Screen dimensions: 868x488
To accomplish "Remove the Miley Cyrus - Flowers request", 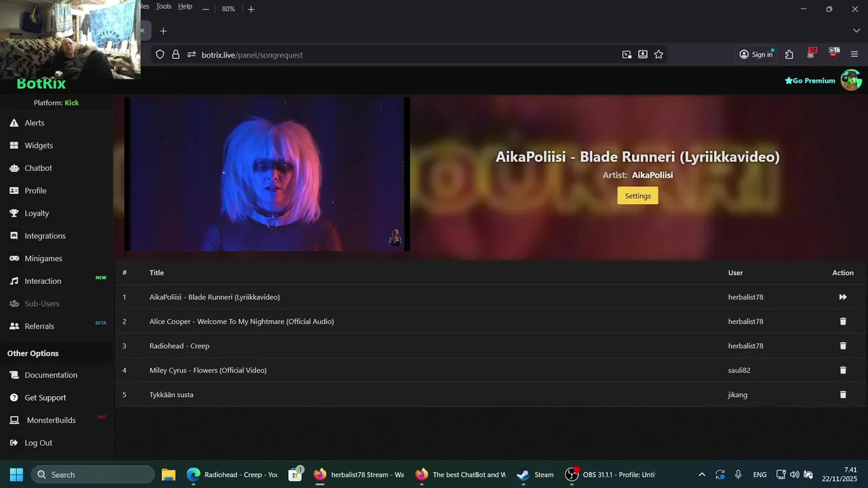I will (843, 370).
